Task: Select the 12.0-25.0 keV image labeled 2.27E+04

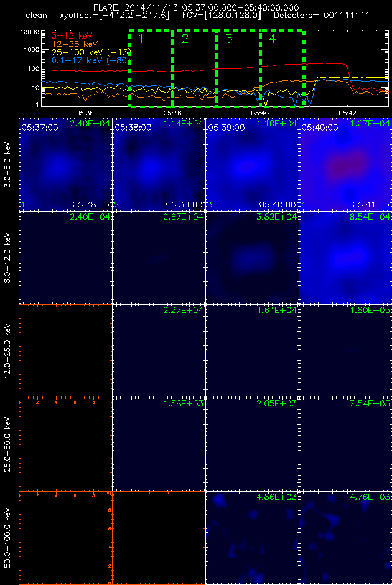Action: click(159, 351)
